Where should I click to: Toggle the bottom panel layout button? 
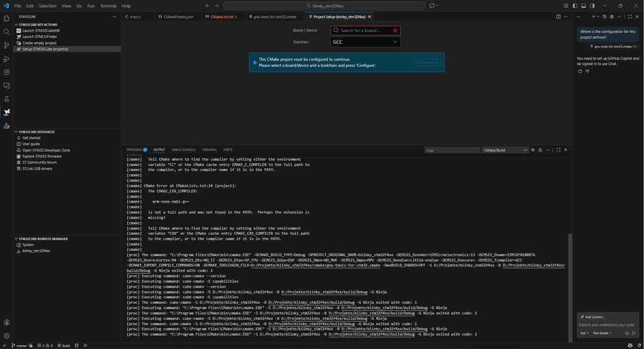point(583,6)
